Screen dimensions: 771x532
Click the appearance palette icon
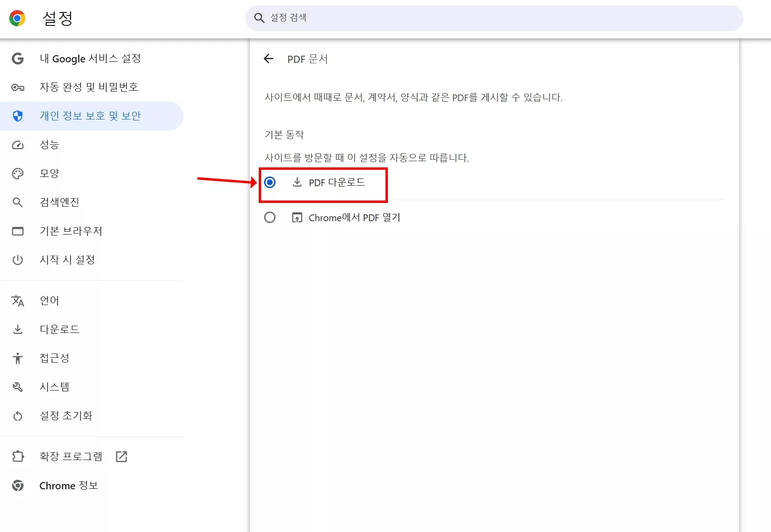pos(18,173)
